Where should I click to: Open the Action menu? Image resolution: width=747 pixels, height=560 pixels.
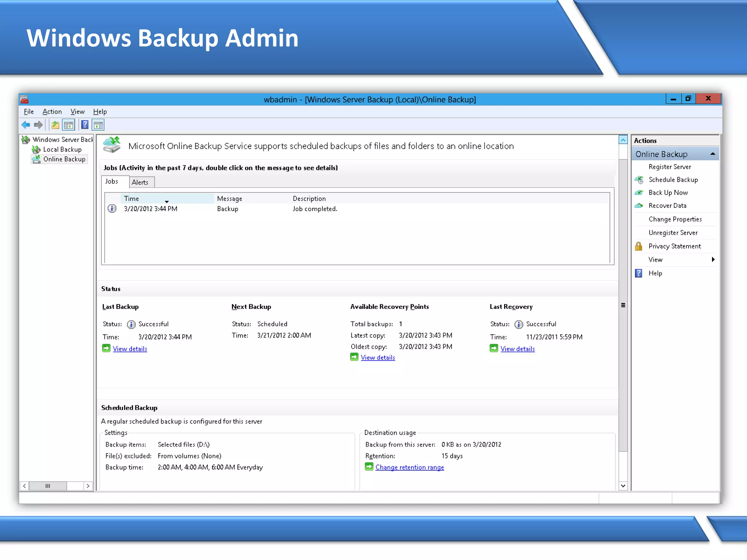52,112
